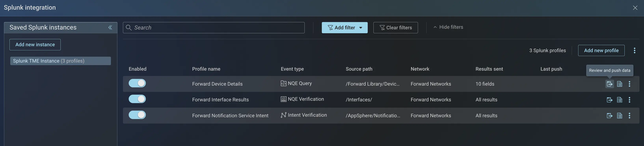
Task: Disable the Forward Device Details profile toggle
Action: click(137, 83)
